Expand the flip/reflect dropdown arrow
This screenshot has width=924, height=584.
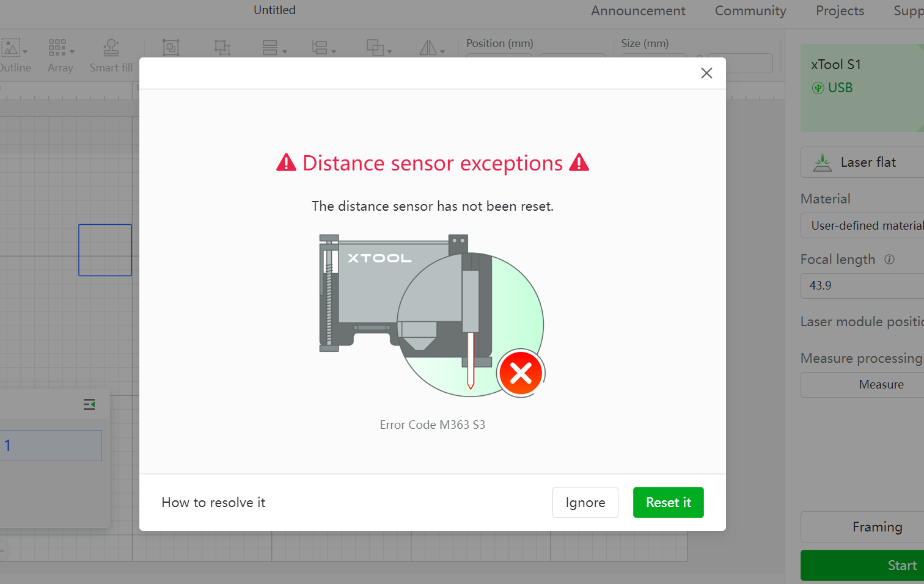click(x=442, y=52)
